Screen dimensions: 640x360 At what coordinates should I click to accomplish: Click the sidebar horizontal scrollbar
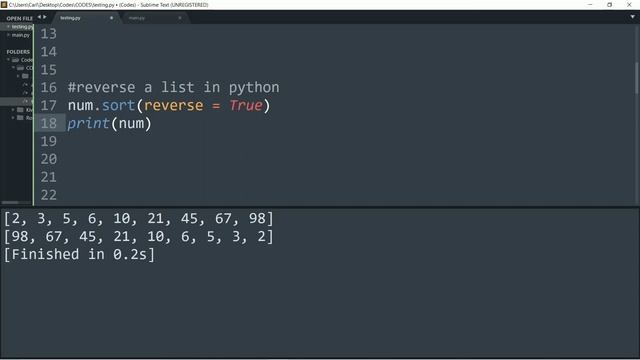point(10,202)
